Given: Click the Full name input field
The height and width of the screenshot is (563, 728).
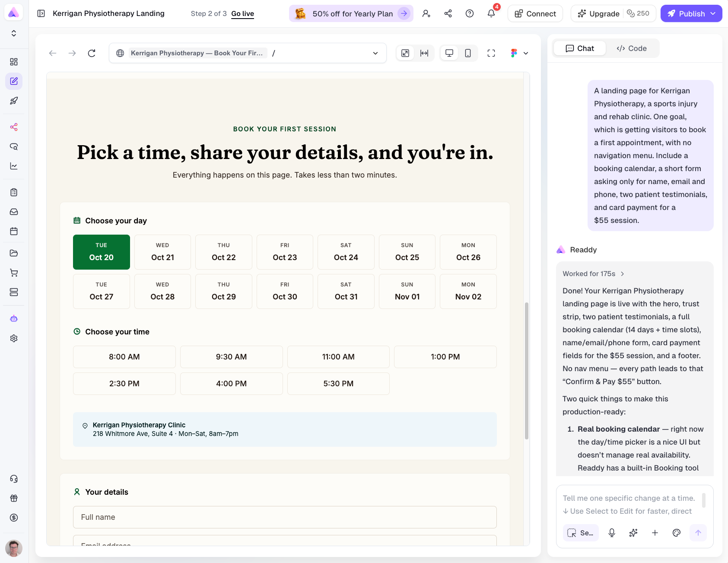Looking at the screenshot, I should click(285, 517).
